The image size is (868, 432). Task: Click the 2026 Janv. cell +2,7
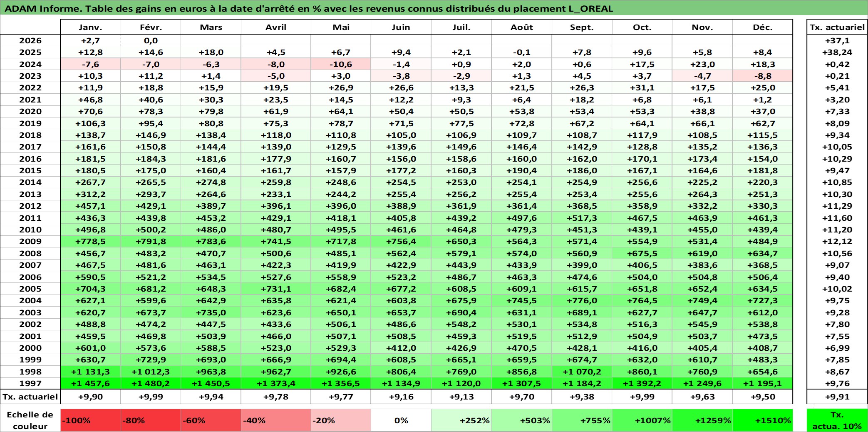coord(90,40)
